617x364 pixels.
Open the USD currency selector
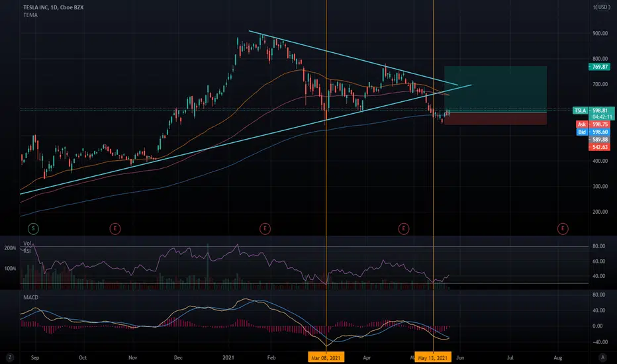click(x=602, y=7)
